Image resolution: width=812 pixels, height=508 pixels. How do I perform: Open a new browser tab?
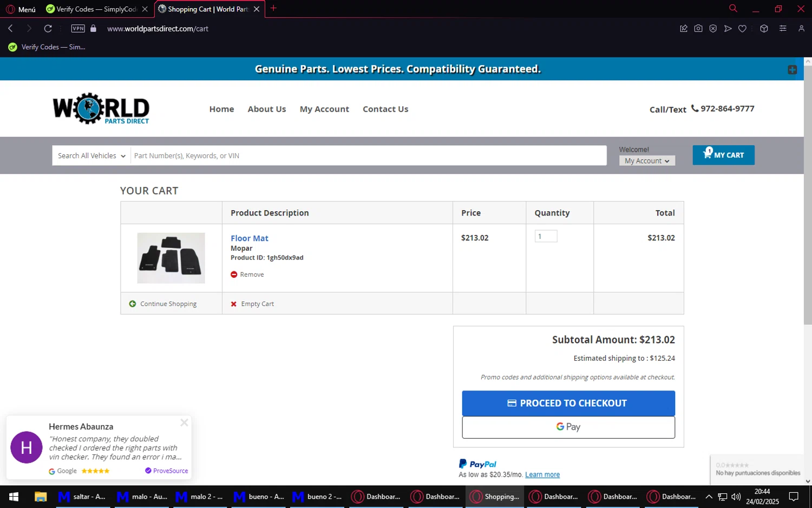point(273,8)
